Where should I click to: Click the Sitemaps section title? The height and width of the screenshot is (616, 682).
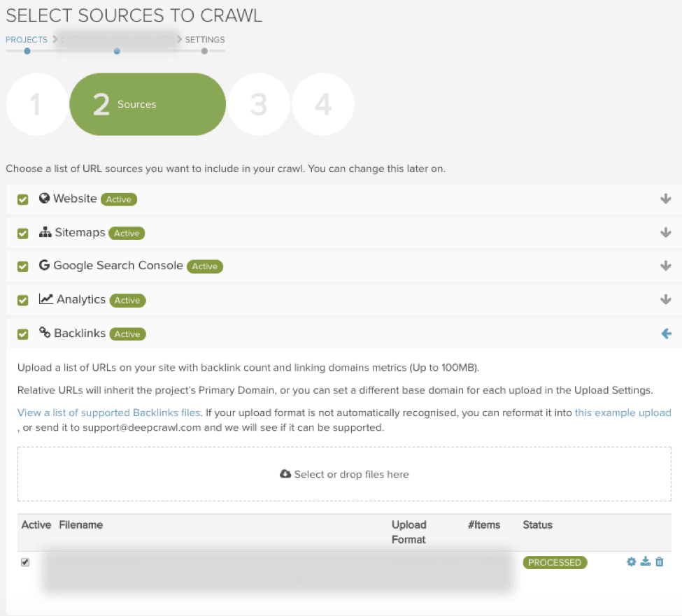tap(80, 232)
